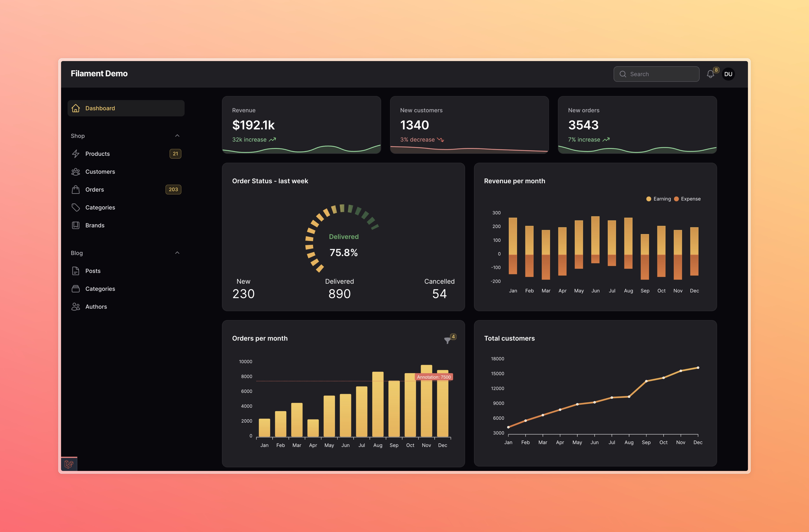The height and width of the screenshot is (532, 809).
Task: Collapse the Shop section expander
Action: tap(177, 135)
